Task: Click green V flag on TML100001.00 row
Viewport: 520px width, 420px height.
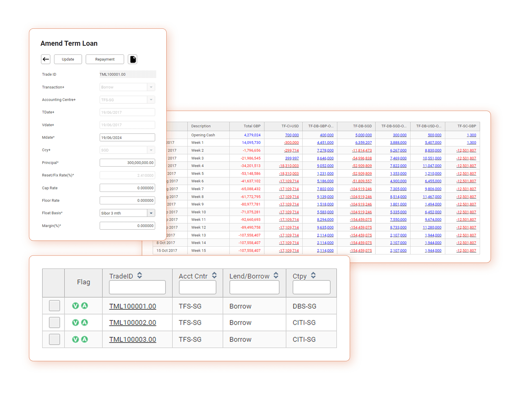Action: coord(75,306)
